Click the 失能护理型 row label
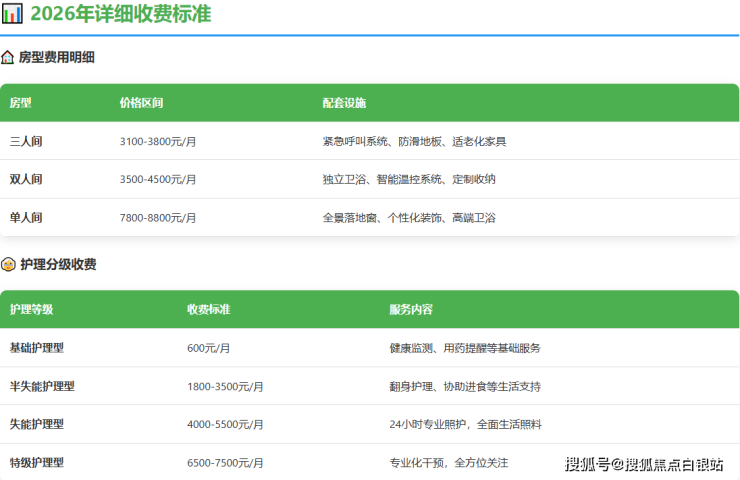Viewport: 740px width, 480px height. pos(36,424)
